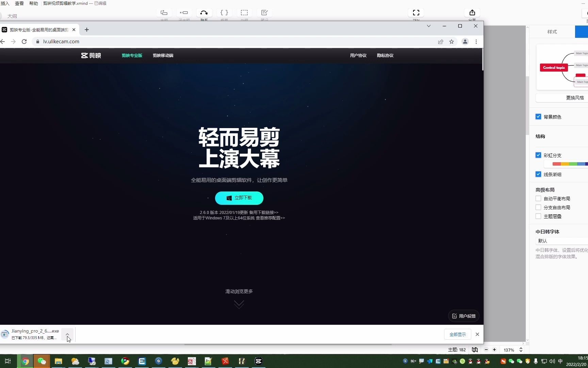Zoom out the XMind map with minus

point(486,350)
